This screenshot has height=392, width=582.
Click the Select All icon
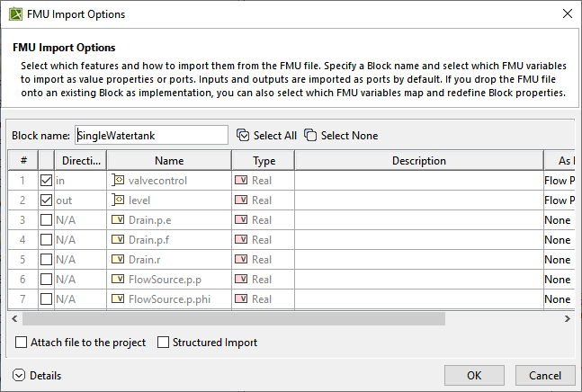pyautogui.click(x=243, y=136)
